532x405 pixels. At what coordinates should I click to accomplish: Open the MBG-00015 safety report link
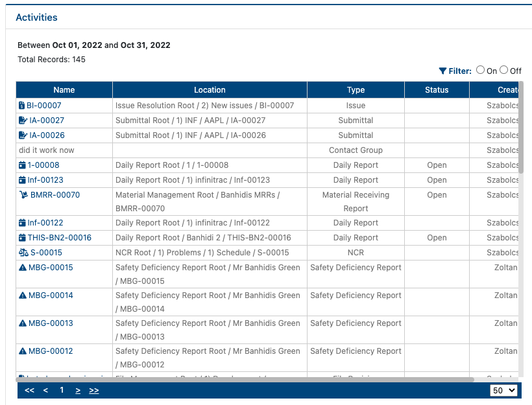click(x=51, y=268)
